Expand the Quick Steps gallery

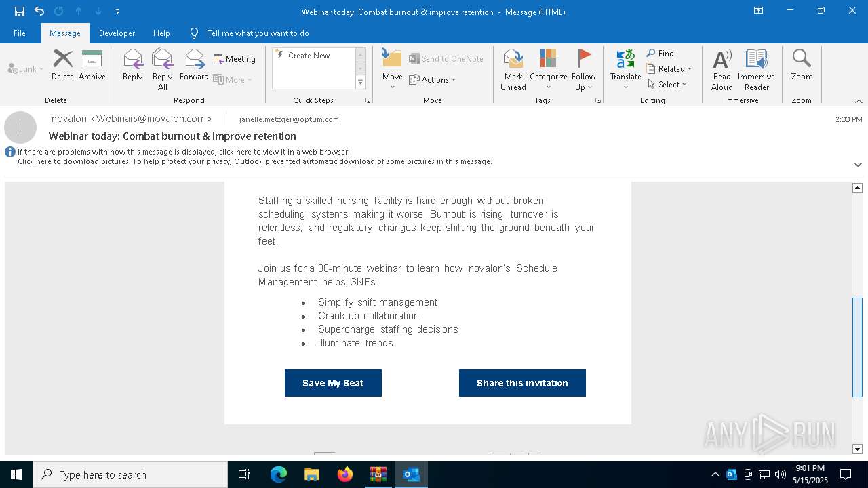coord(360,83)
